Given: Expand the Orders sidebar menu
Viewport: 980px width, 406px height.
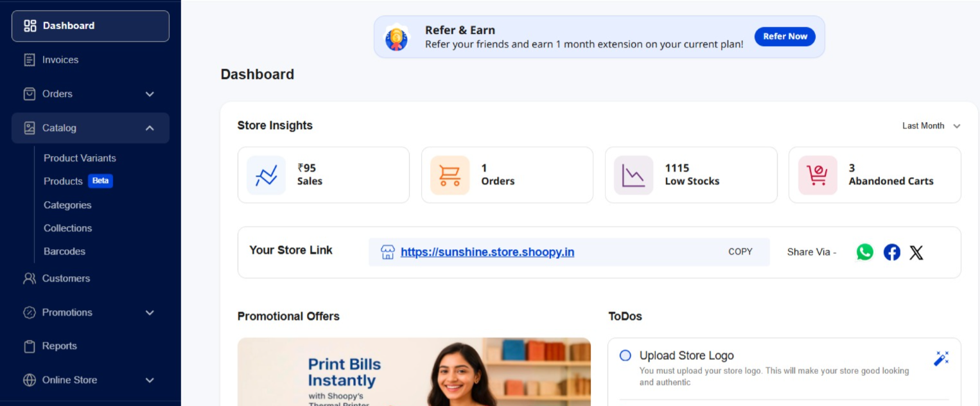Looking at the screenshot, I should pos(150,94).
